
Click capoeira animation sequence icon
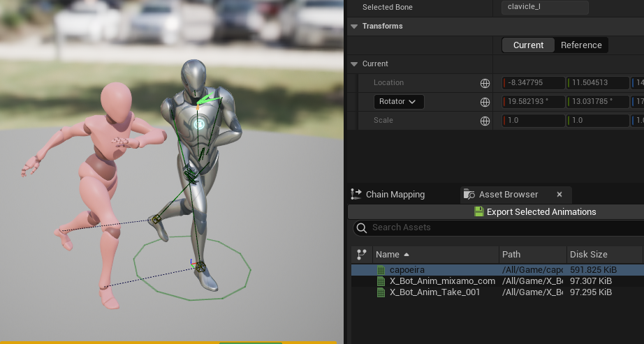381,270
